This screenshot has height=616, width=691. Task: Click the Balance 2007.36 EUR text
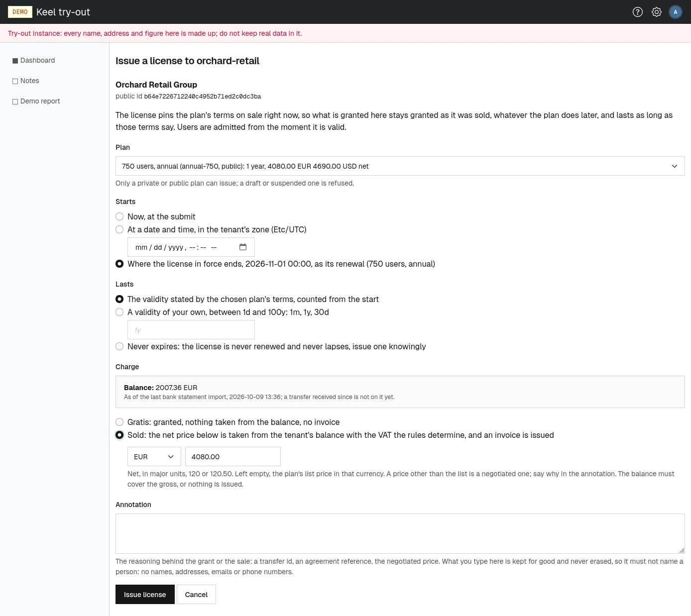coord(160,388)
